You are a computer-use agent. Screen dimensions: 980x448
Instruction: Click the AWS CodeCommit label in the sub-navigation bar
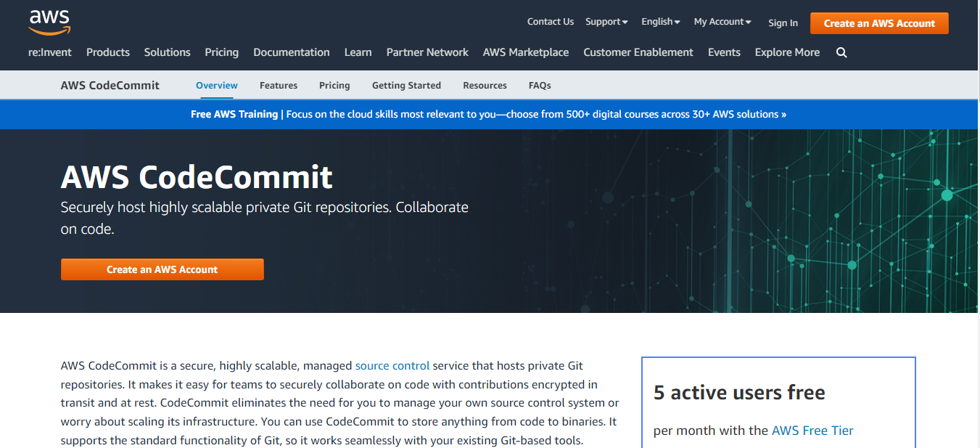click(x=110, y=85)
